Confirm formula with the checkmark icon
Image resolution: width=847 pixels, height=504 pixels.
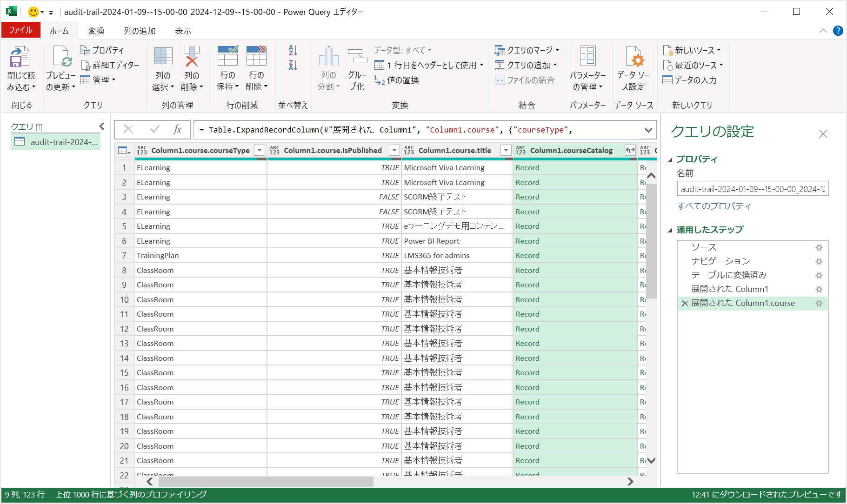pos(155,129)
